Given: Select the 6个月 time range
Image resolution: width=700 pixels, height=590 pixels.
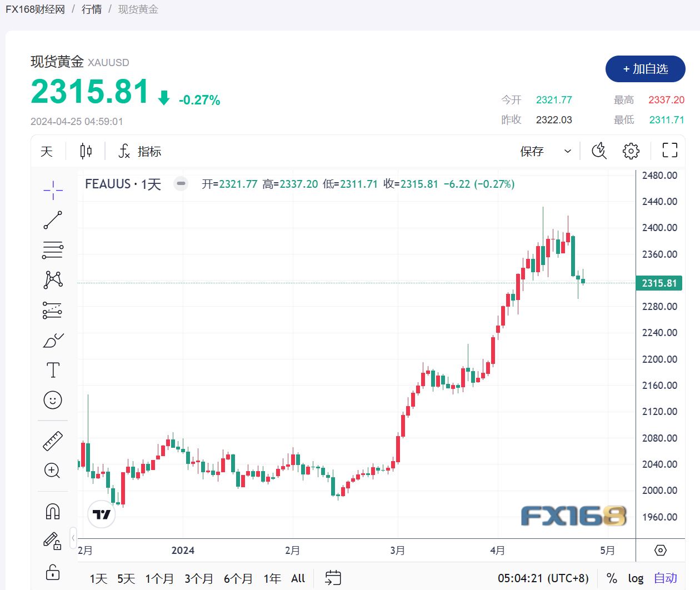Looking at the screenshot, I should pyautogui.click(x=238, y=578).
